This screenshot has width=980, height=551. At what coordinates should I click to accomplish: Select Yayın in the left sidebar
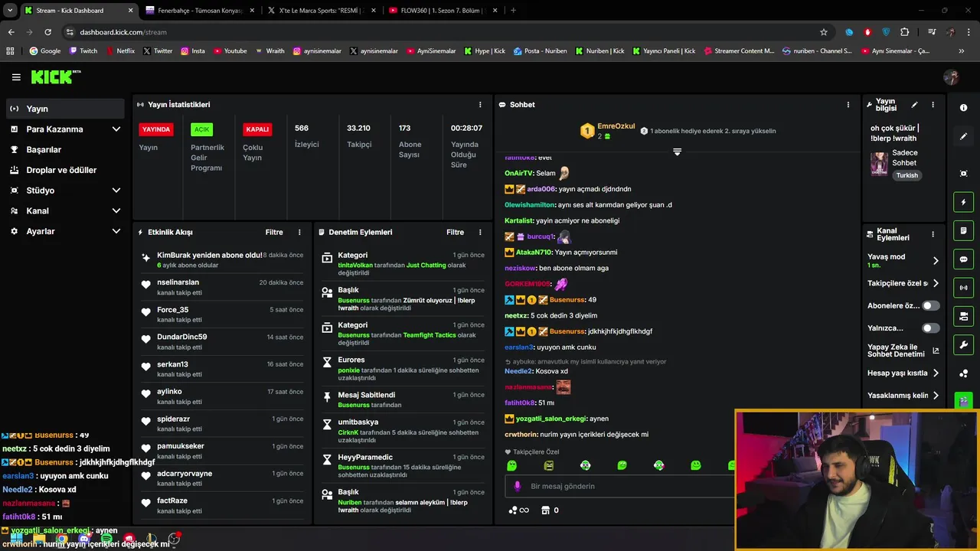[x=64, y=109]
